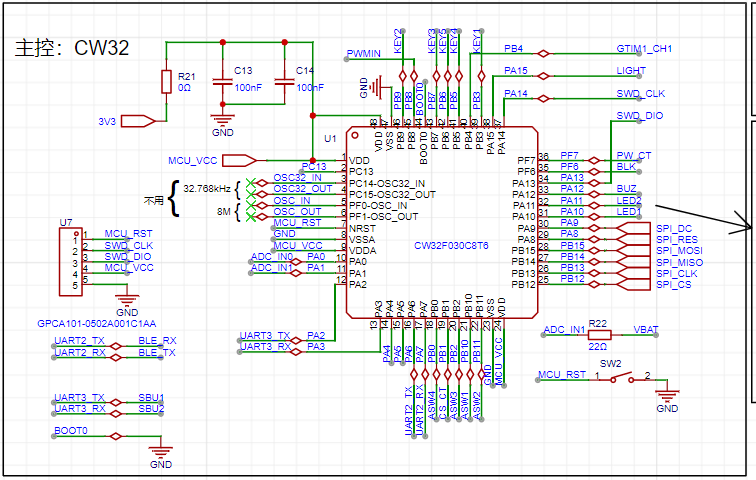
Task: Select the SPI_CS port symbol
Action: 633,284
